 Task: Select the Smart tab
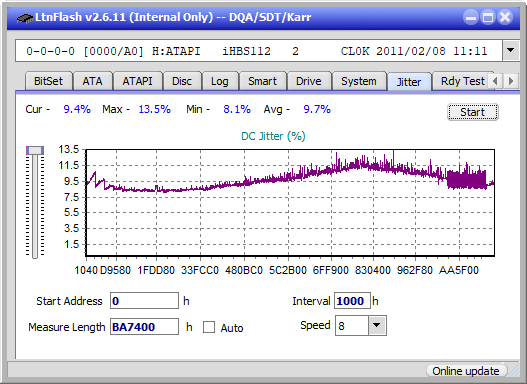pyautogui.click(x=262, y=81)
